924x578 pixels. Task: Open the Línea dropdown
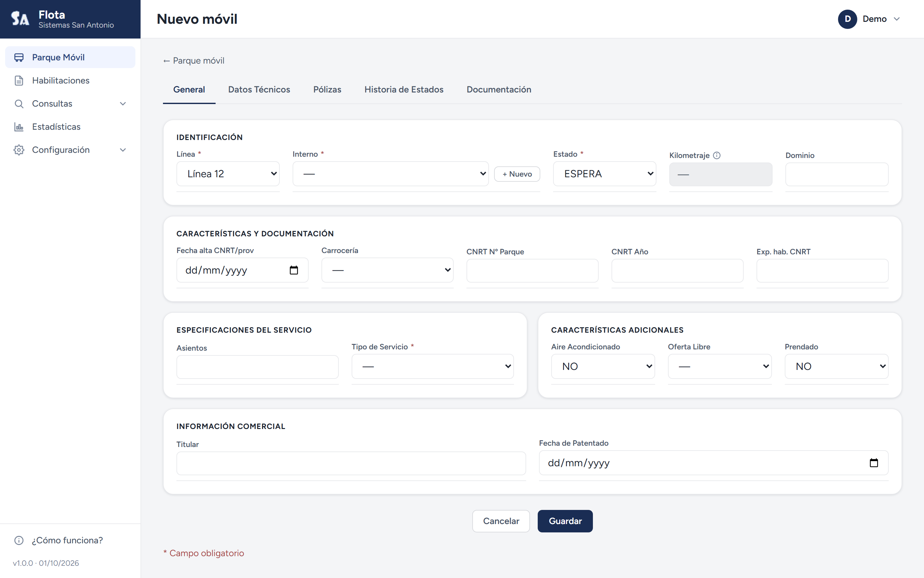228,174
